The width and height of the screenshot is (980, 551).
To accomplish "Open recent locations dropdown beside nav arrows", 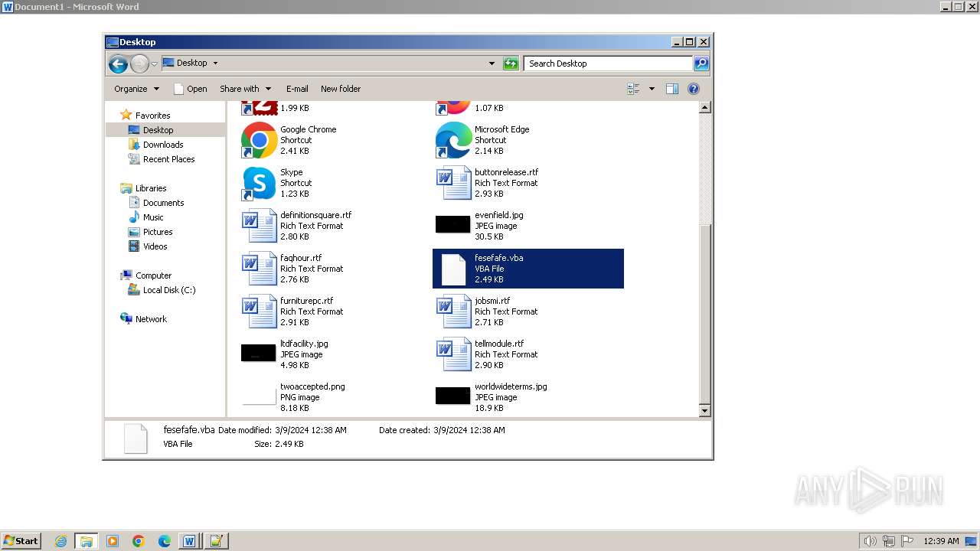I will coord(154,64).
